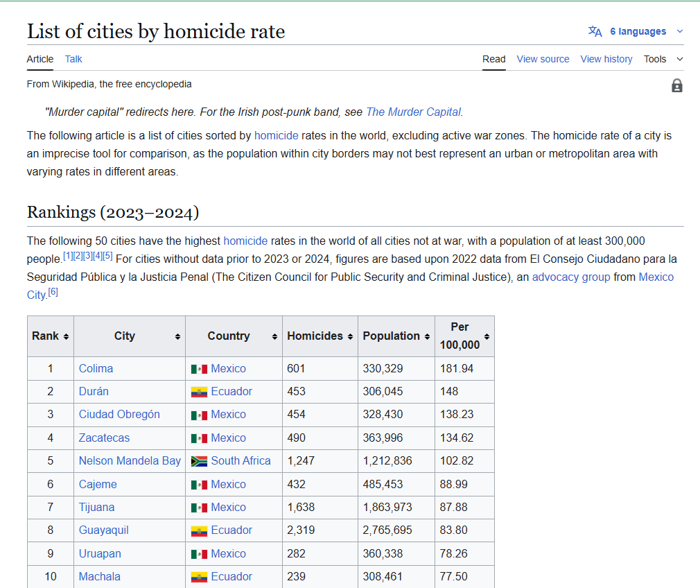Switch to the Article tab

40,59
